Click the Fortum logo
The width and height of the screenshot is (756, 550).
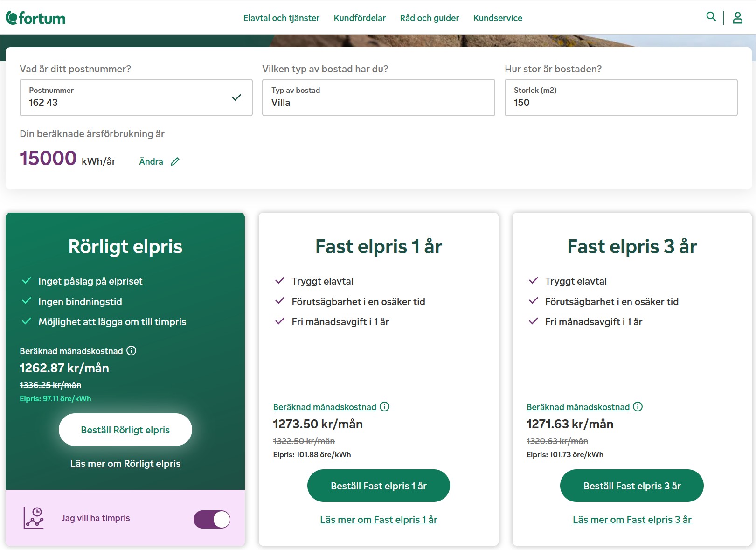click(x=35, y=18)
